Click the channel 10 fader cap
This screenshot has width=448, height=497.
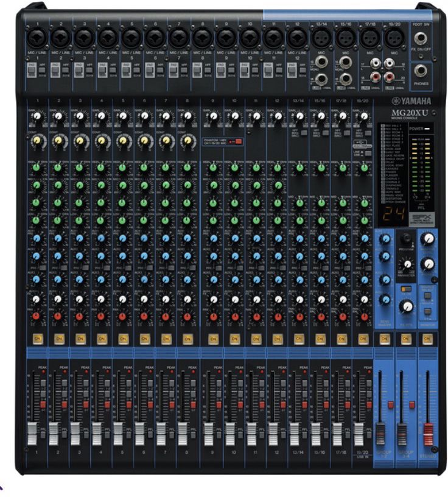(229, 434)
